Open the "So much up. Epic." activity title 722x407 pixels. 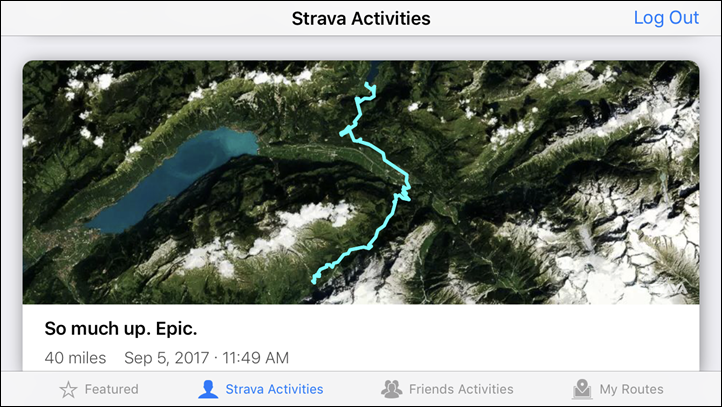[x=121, y=329]
